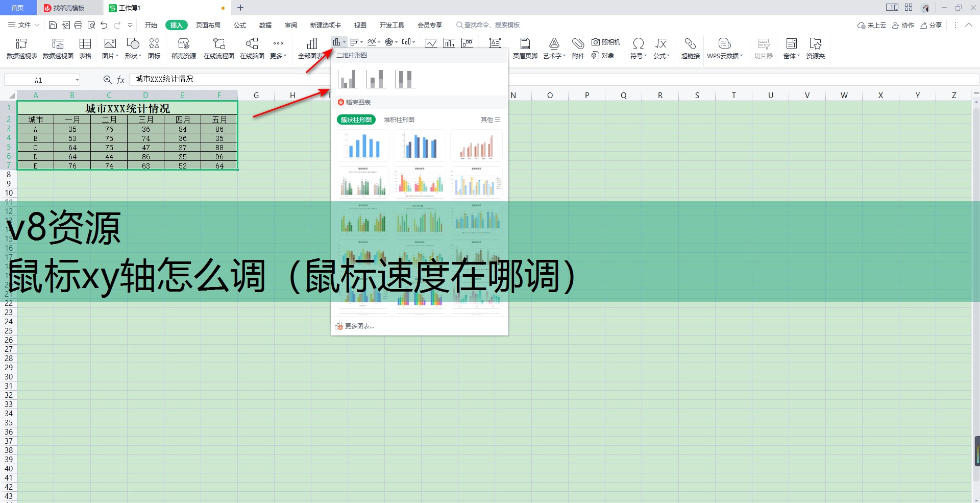Click the 分享 share button

point(930,25)
